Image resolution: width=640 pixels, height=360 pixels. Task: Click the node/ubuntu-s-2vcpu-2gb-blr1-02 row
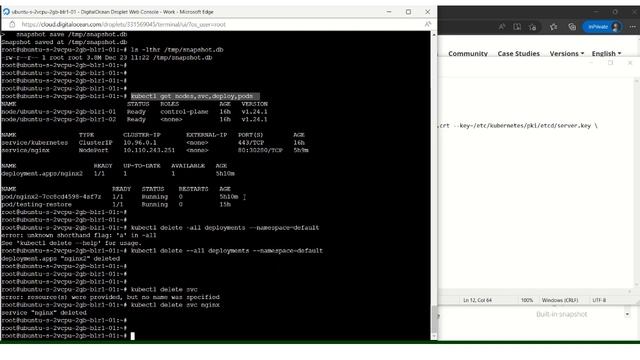(x=134, y=120)
